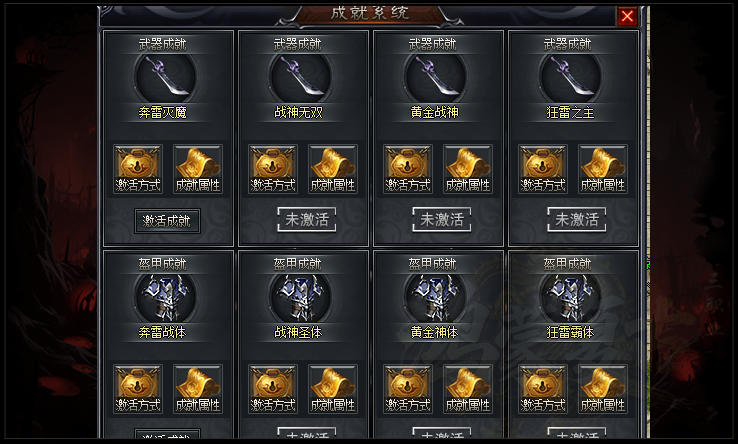View 成就属性 scroll icon under 狂雷之主
Screen dimensions: 738x444
[x=602, y=169]
